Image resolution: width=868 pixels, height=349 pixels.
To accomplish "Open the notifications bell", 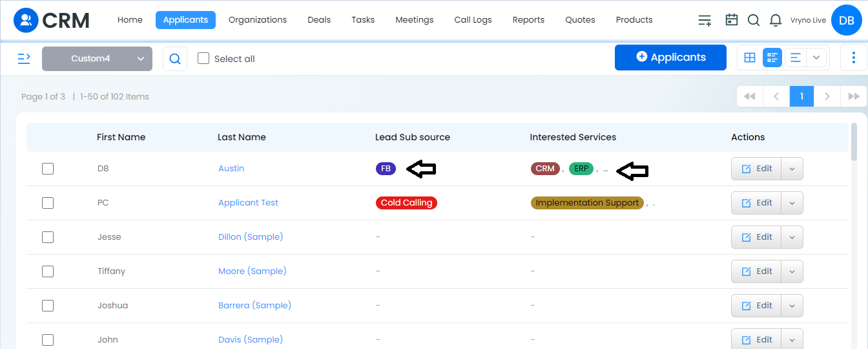I will click(x=776, y=20).
